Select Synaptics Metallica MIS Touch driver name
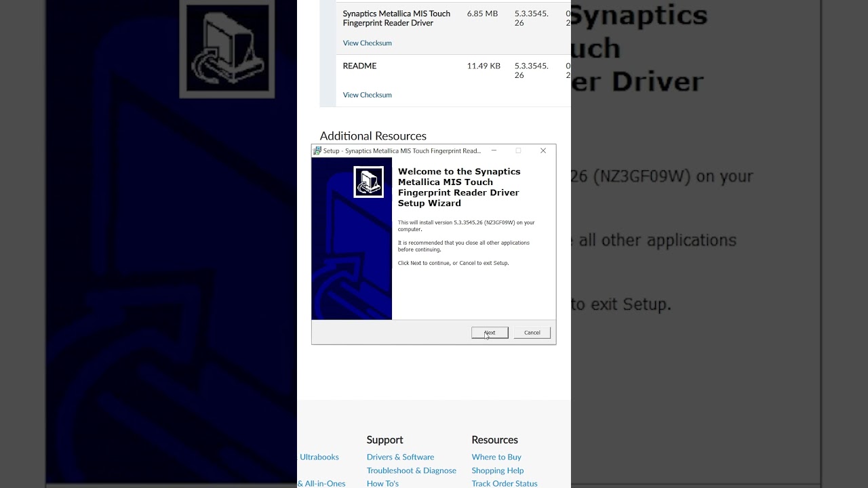The image size is (868, 488). (x=396, y=18)
